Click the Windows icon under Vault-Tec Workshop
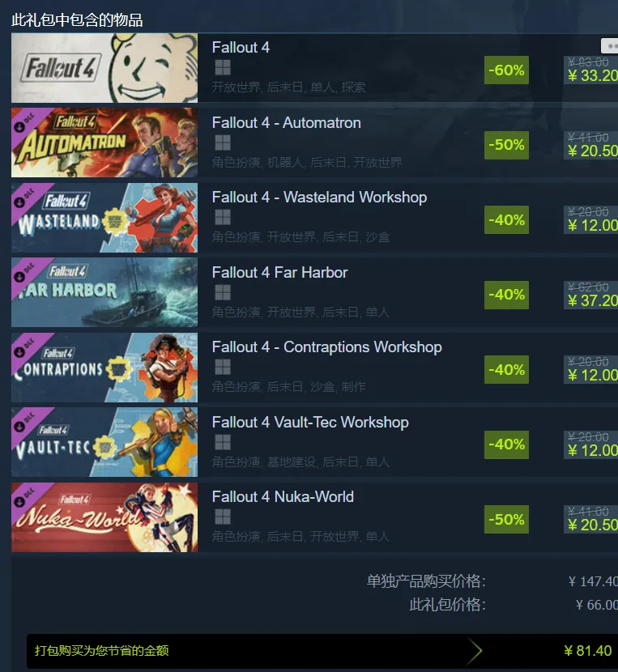Viewport: 618px width, 672px height. 223,442
